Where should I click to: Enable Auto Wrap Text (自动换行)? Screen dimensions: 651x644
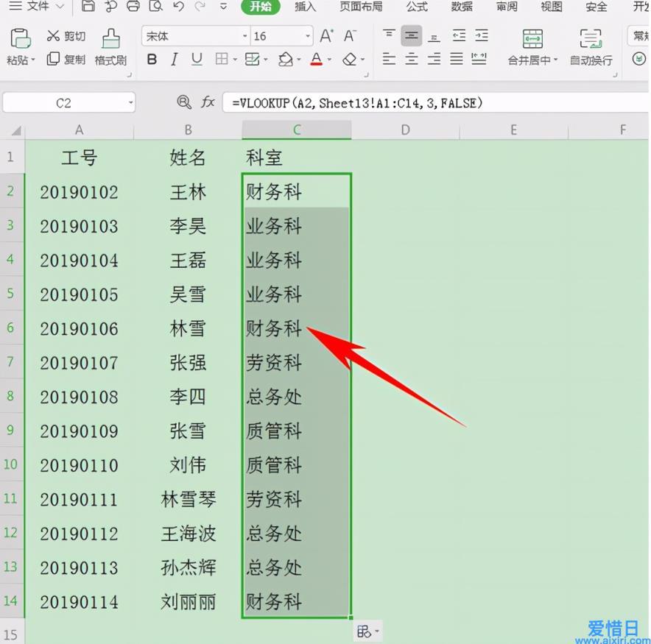coord(591,39)
